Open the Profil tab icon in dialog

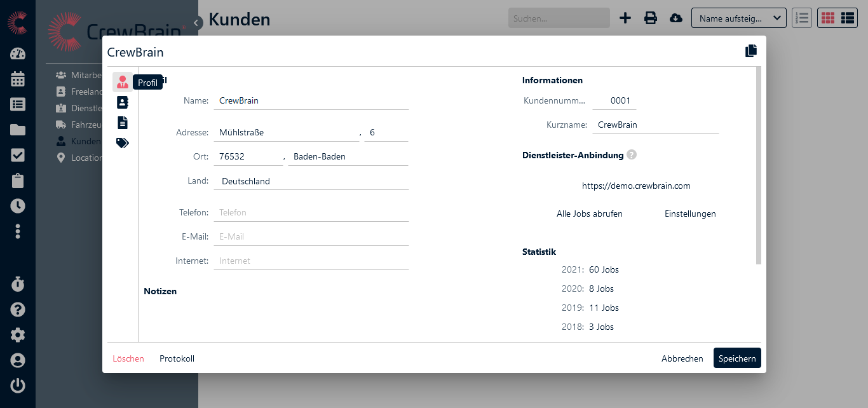123,82
